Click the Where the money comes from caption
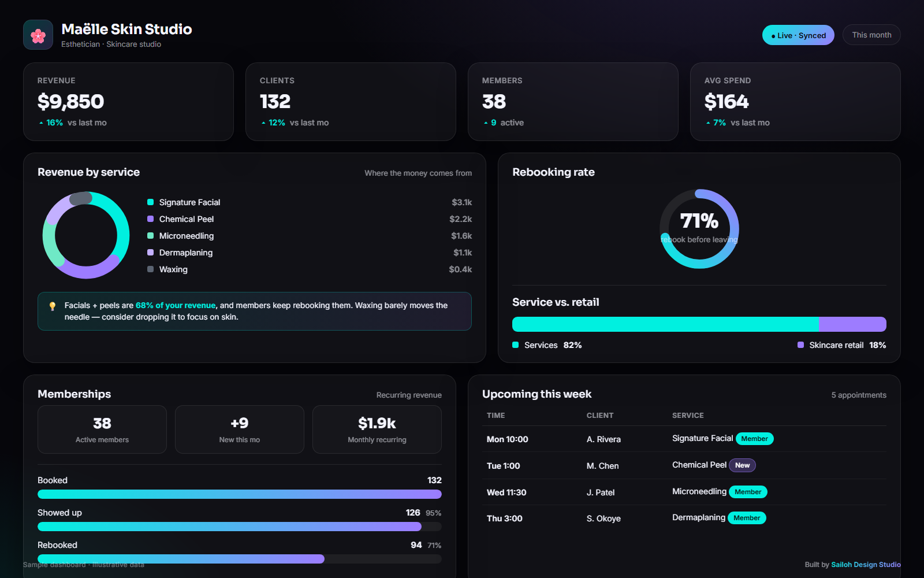 (x=418, y=173)
